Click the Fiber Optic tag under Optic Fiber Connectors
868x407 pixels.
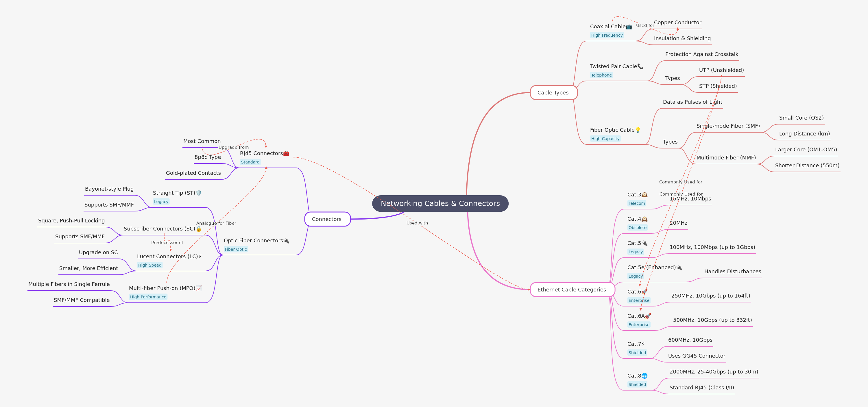pyautogui.click(x=236, y=250)
